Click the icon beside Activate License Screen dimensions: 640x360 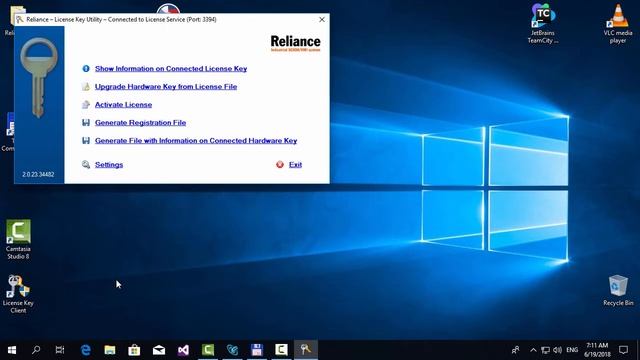click(86, 104)
